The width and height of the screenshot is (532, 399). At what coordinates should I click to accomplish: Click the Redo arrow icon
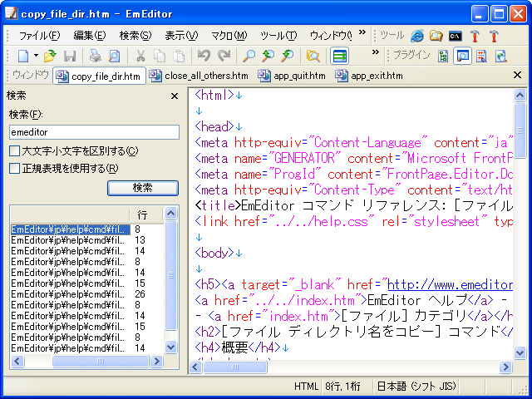(x=224, y=56)
